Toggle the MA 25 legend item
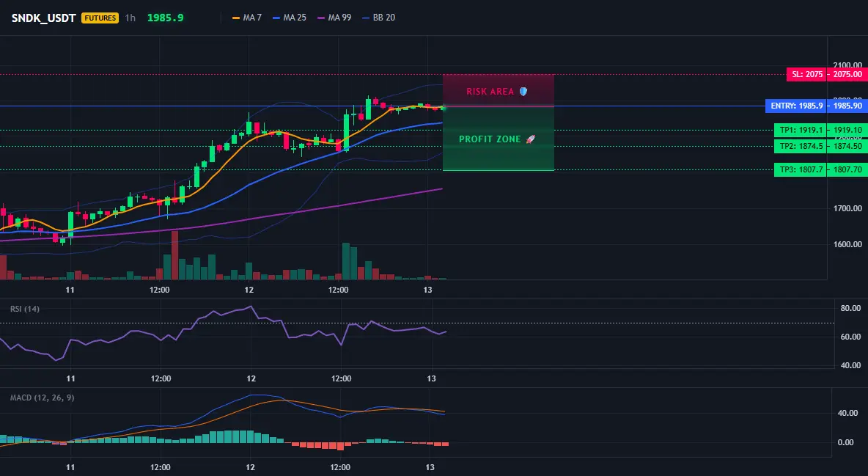 point(290,18)
